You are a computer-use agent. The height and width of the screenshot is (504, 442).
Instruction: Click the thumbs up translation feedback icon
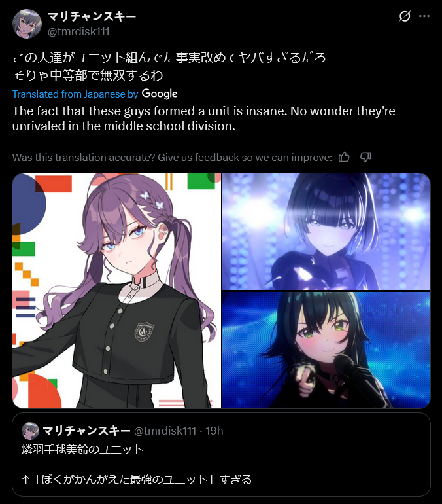344,157
